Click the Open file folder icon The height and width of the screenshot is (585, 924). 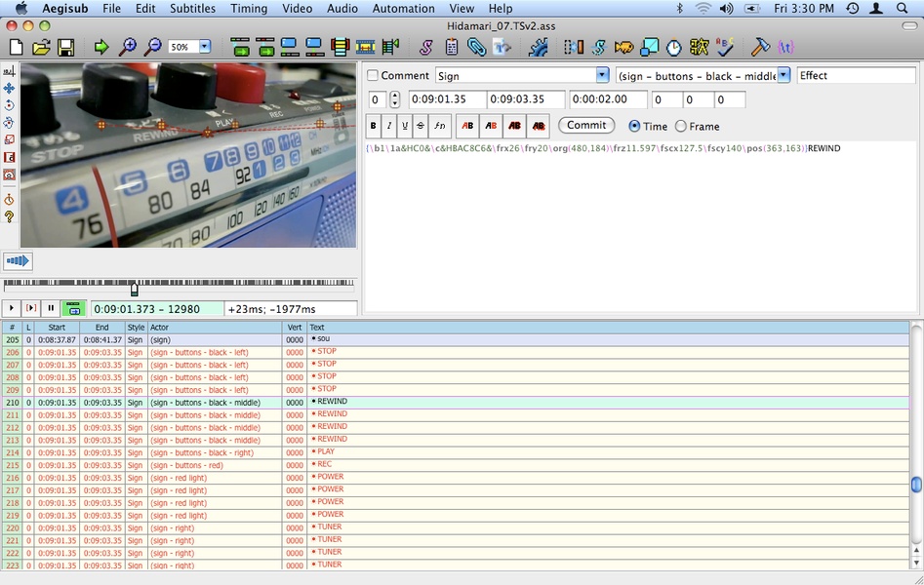(41, 47)
